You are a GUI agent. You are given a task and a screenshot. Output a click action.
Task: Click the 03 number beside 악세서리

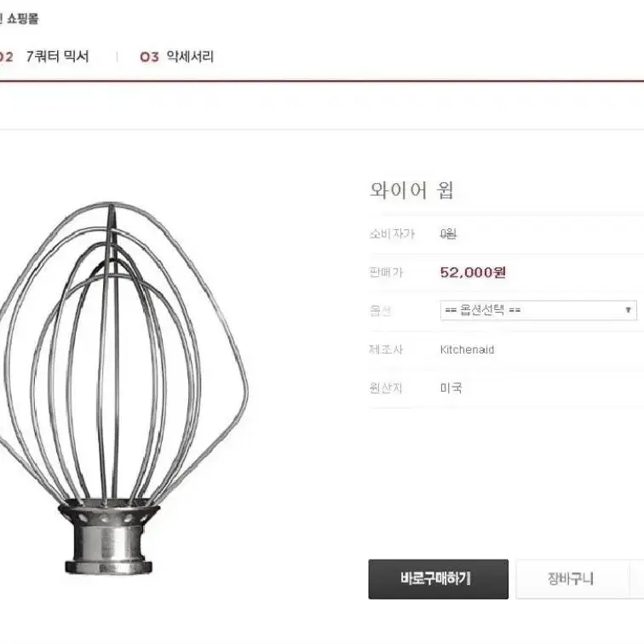pos(149,57)
